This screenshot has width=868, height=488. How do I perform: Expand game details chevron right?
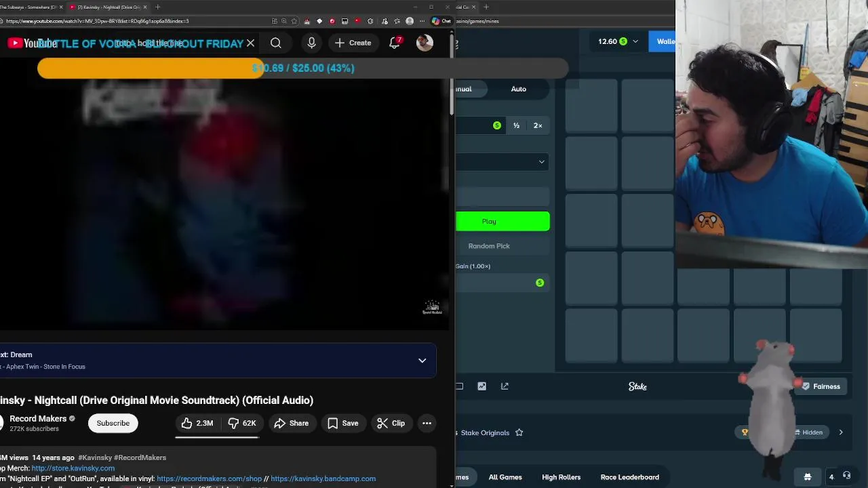[x=841, y=432]
